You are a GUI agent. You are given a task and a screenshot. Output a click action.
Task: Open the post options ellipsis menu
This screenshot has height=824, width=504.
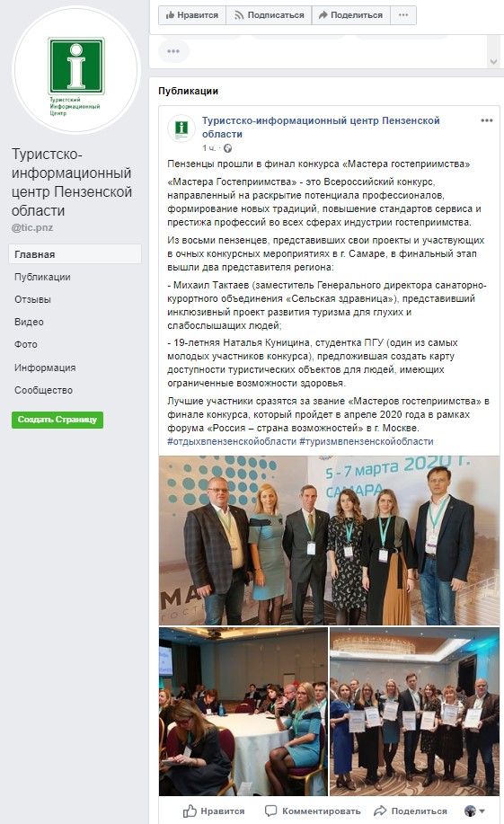(487, 120)
